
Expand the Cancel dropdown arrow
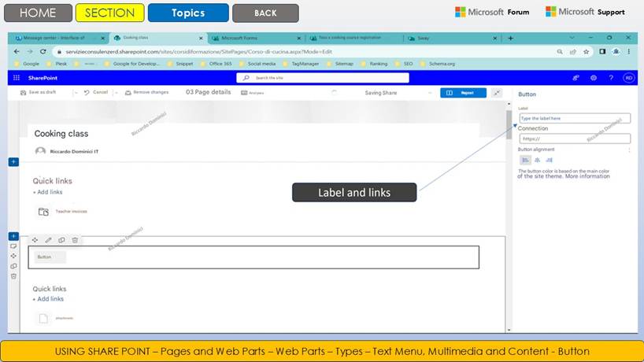117,93
